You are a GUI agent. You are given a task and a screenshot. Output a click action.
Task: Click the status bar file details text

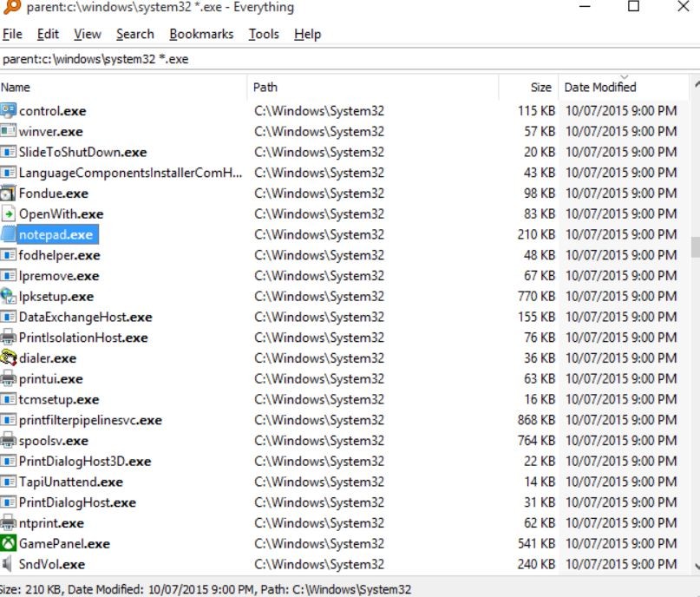coord(206,589)
